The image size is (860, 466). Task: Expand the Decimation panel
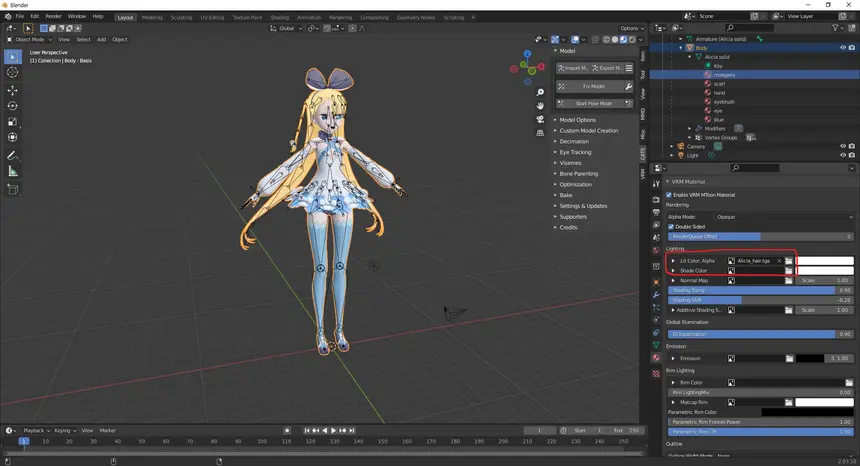tap(574, 141)
